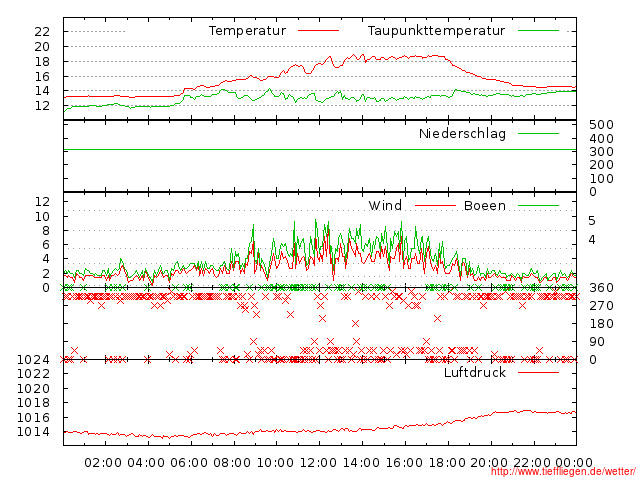
Task: Click the 1018 pressure axis value
Action: click(33, 402)
